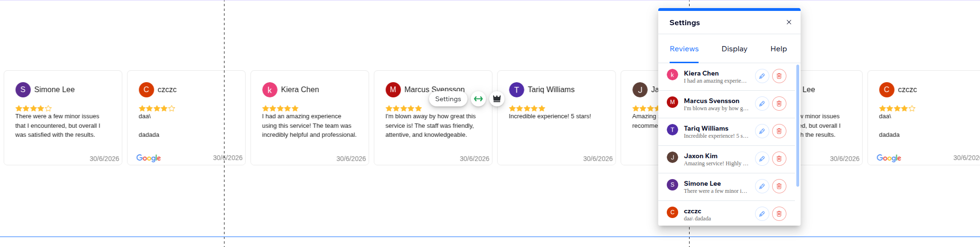The height and width of the screenshot is (247, 980).
Task: Click the Settings panel scrollbar
Action: (x=797, y=126)
